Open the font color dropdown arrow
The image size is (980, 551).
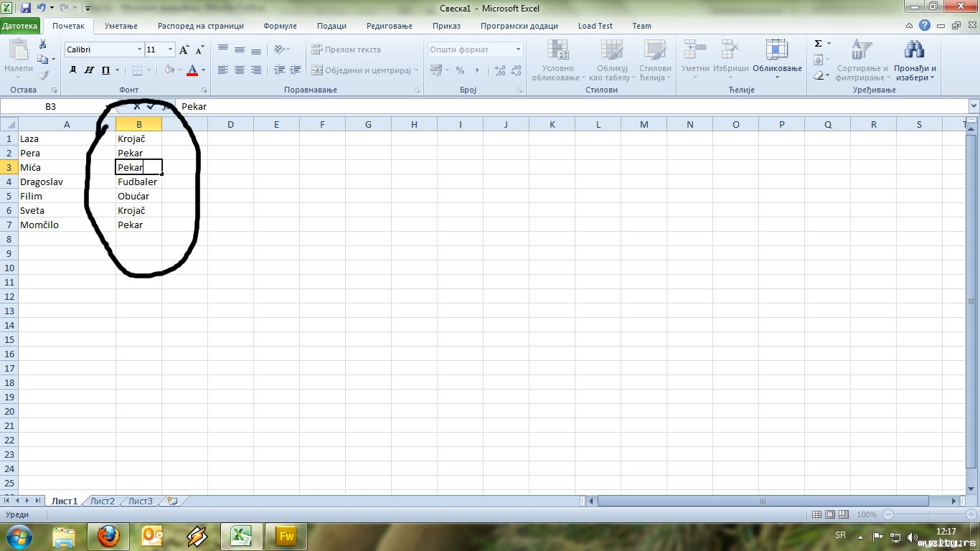click(203, 70)
